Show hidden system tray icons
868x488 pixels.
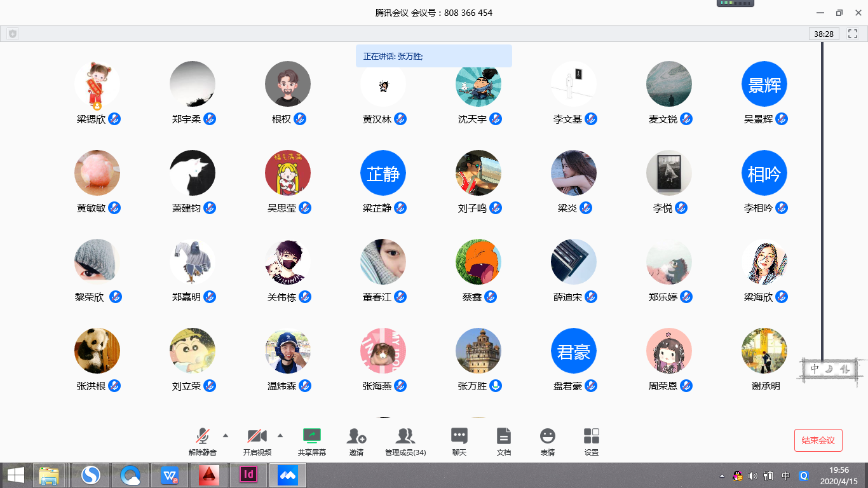pos(722,476)
